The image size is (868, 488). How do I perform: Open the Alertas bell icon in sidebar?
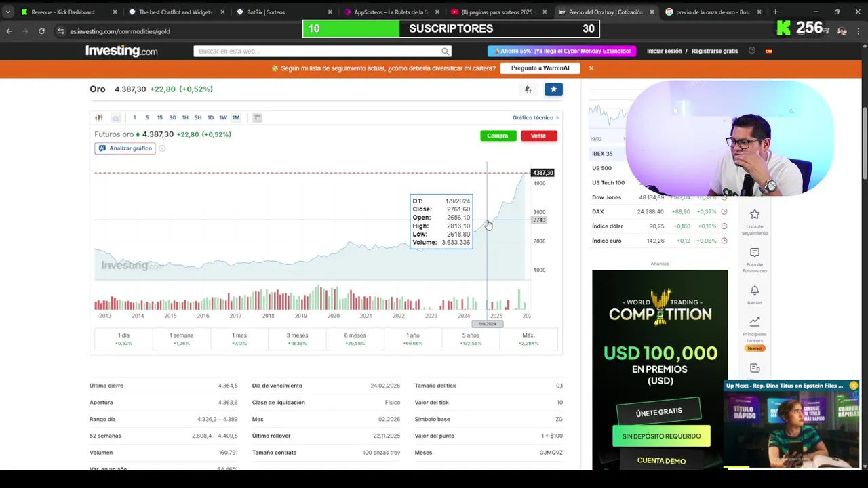pos(755,291)
